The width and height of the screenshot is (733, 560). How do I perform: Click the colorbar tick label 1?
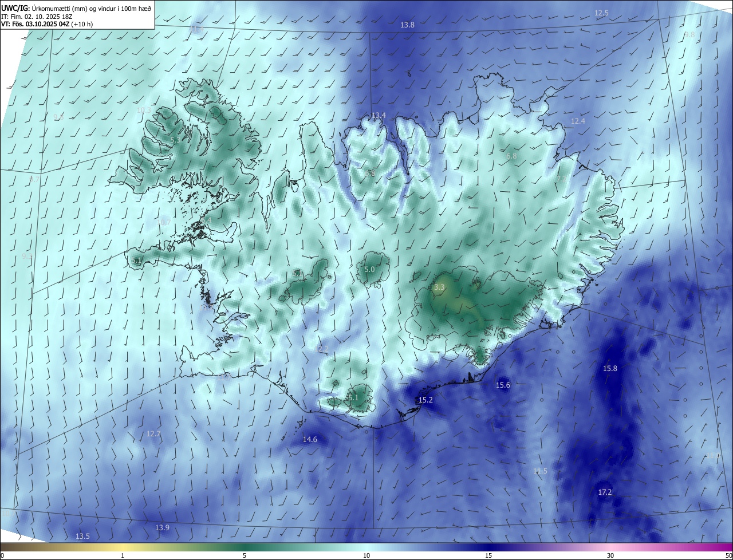point(123,555)
